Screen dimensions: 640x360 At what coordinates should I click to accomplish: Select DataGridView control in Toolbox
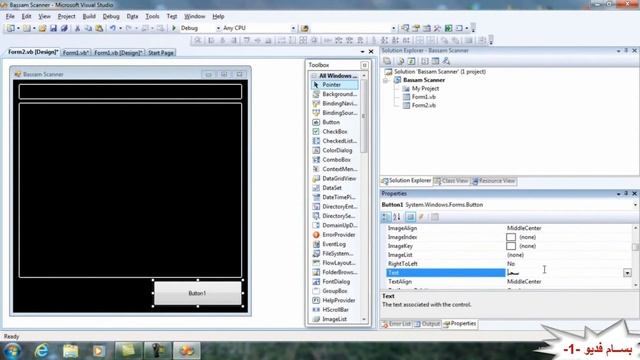[x=335, y=178]
